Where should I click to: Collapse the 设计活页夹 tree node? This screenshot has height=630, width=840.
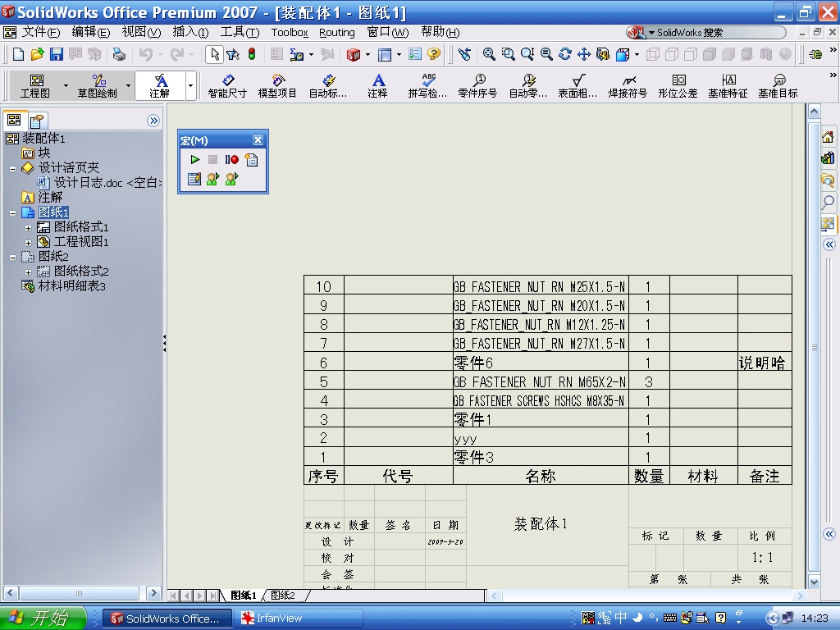(12, 169)
